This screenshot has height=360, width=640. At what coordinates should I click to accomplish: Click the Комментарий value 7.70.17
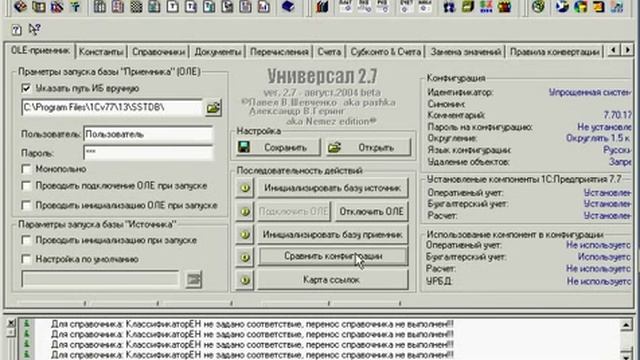point(617,116)
